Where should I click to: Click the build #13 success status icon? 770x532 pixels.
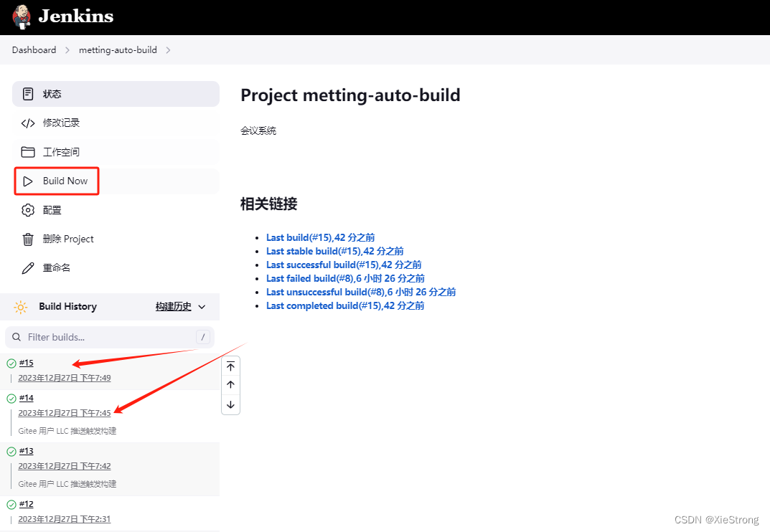tap(11, 452)
